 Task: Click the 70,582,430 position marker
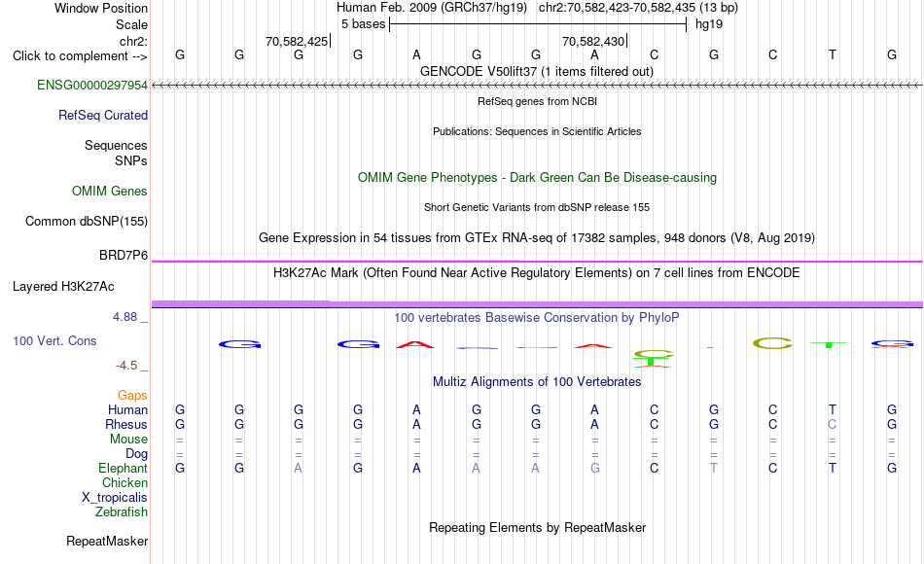point(593,41)
